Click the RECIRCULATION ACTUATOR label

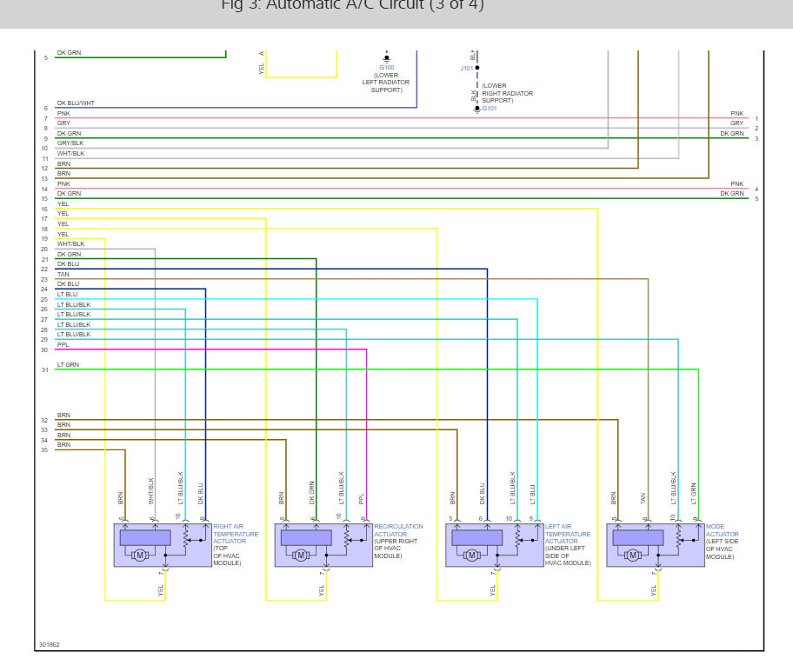point(398,530)
